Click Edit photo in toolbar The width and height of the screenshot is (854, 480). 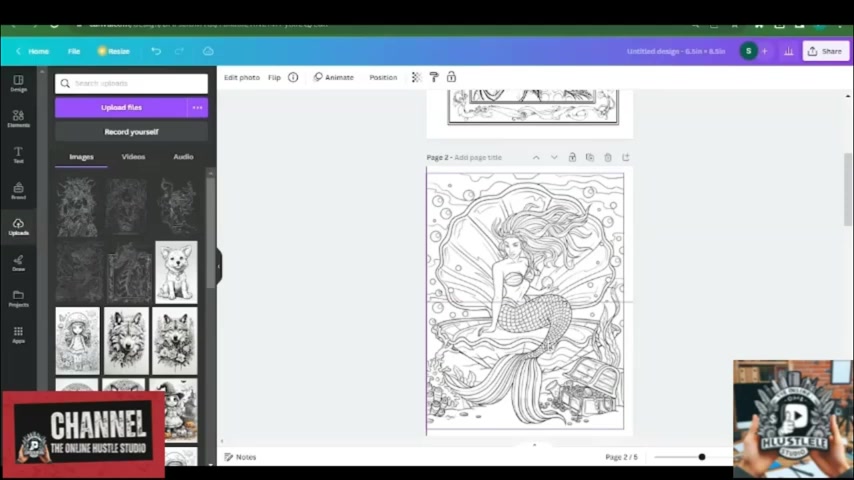[x=242, y=77]
